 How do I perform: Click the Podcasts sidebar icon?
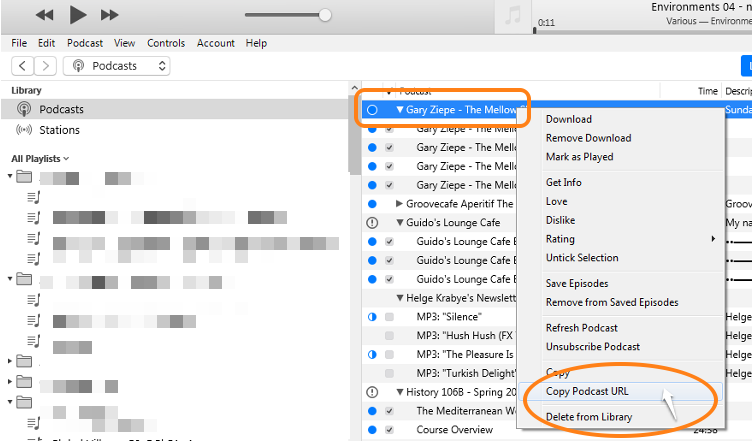click(24, 109)
